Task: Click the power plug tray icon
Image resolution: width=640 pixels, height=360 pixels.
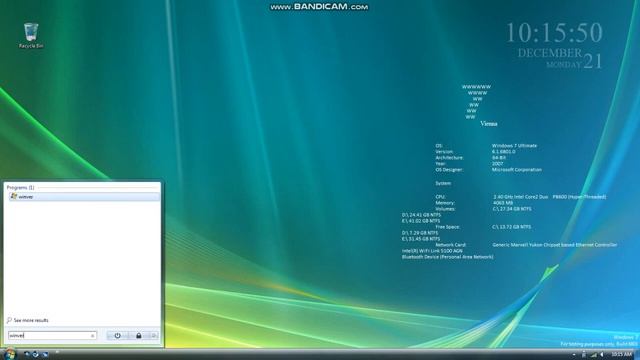Action: pyautogui.click(x=584, y=354)
